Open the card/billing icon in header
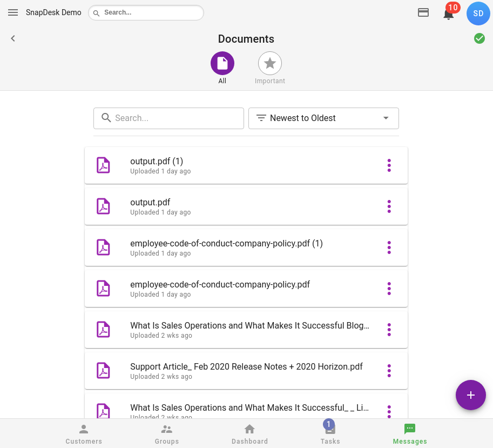The image size is (493, 448). point(423,12)
